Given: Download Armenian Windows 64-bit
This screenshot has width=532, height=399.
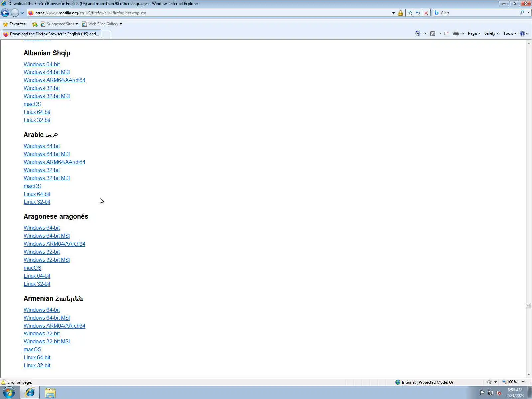Looking at the screenshot, I should click(x=42, y=310).
